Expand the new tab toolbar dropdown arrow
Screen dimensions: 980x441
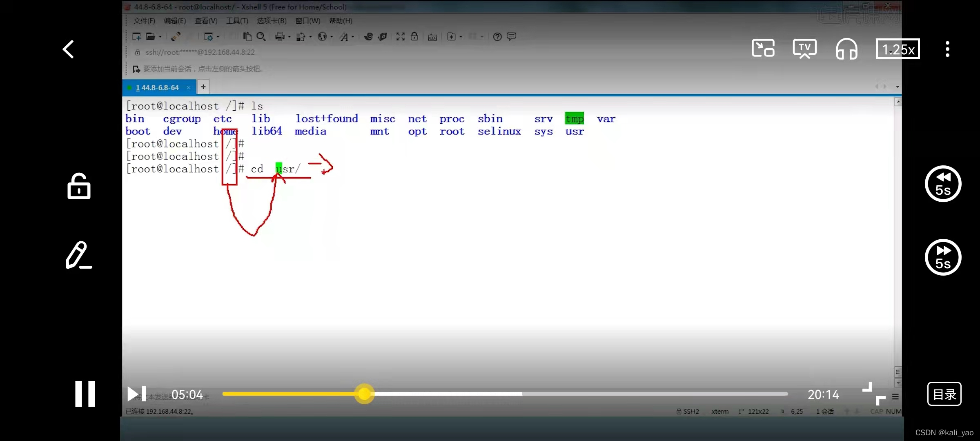[461, 37]
